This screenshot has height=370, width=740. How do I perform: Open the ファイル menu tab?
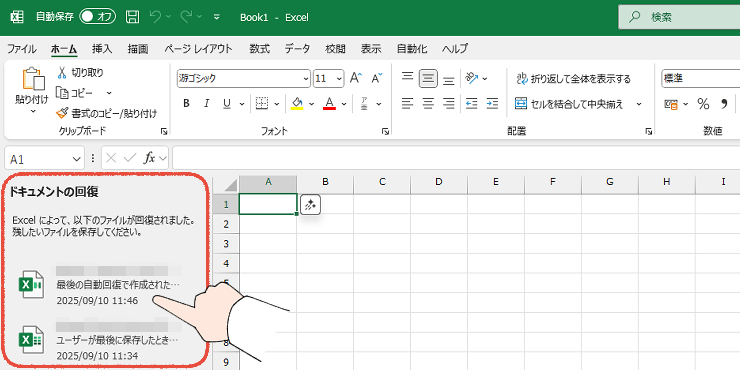coord(21,49)
